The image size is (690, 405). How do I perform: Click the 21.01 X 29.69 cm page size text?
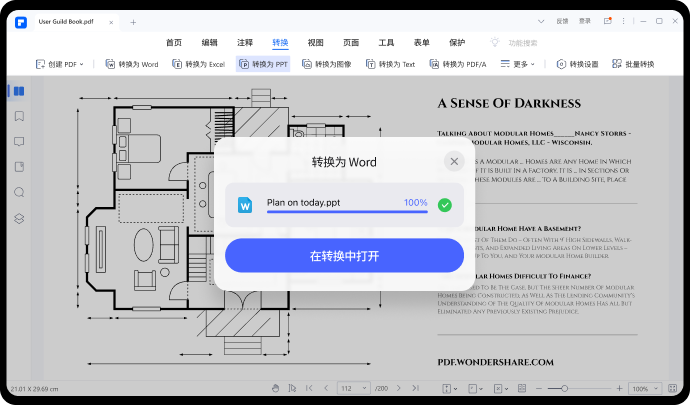point(34,389)
